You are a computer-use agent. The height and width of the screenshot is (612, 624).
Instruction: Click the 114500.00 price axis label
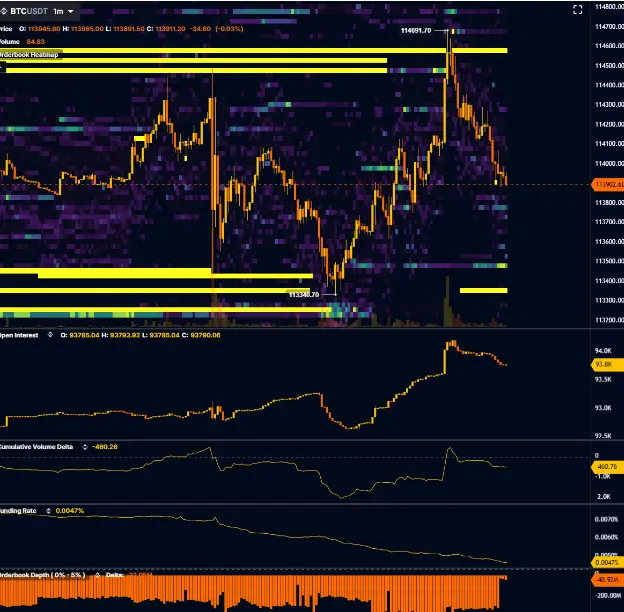pos(609,66)
